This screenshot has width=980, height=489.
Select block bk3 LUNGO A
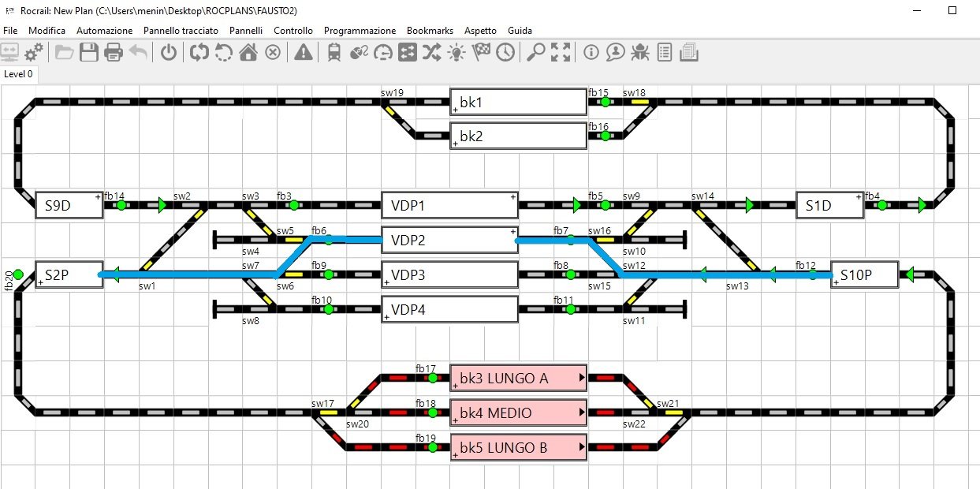pos(519,379)
